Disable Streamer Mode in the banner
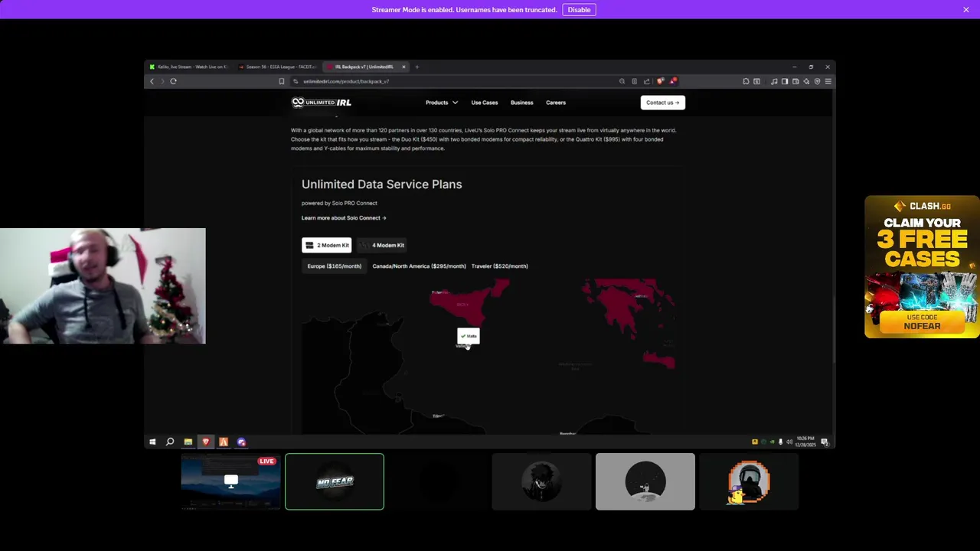The height and width of the screenshot is (551, 980). coord(579,10)
